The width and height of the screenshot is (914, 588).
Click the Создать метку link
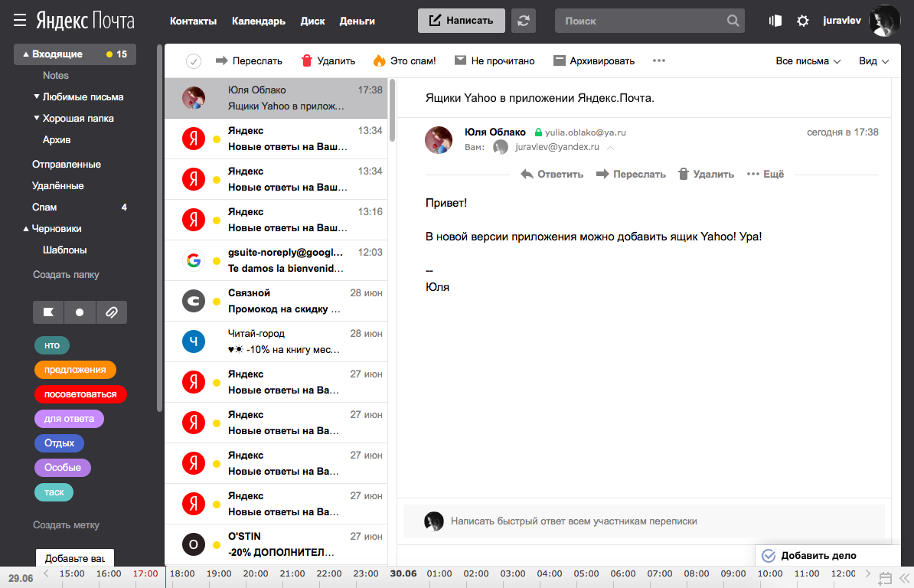[66, 525]
